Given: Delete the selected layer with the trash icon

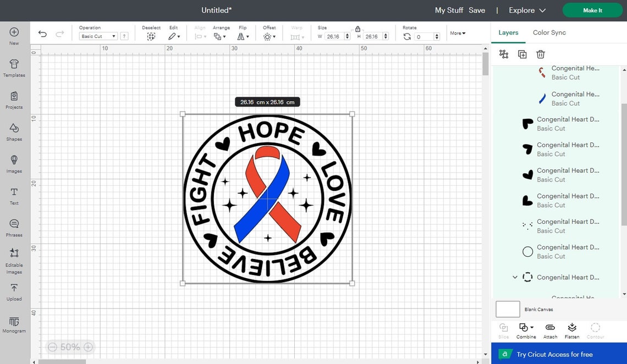Looking at the screenshot, I should (541, 54).
